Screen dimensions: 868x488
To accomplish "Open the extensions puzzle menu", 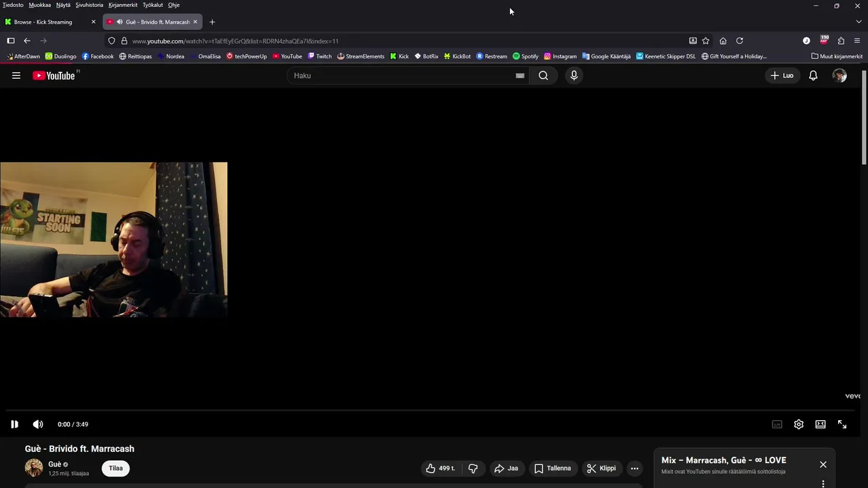I will [x=841, y=41].
